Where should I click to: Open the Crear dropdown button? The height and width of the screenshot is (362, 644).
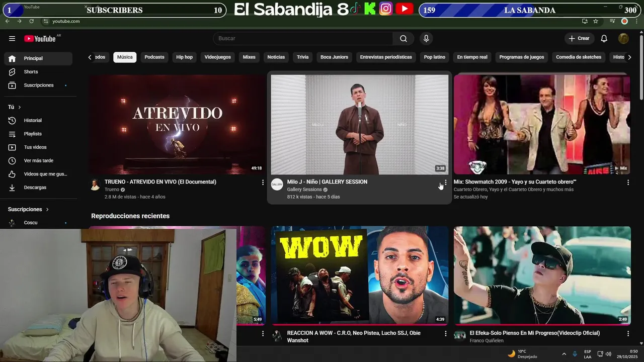click(579, 39)
